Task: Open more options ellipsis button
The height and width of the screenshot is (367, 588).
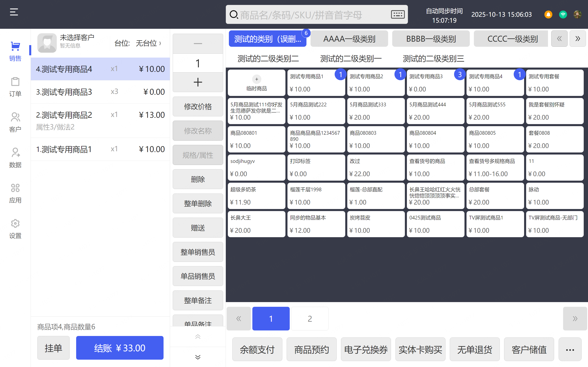Action: [570, 349]
